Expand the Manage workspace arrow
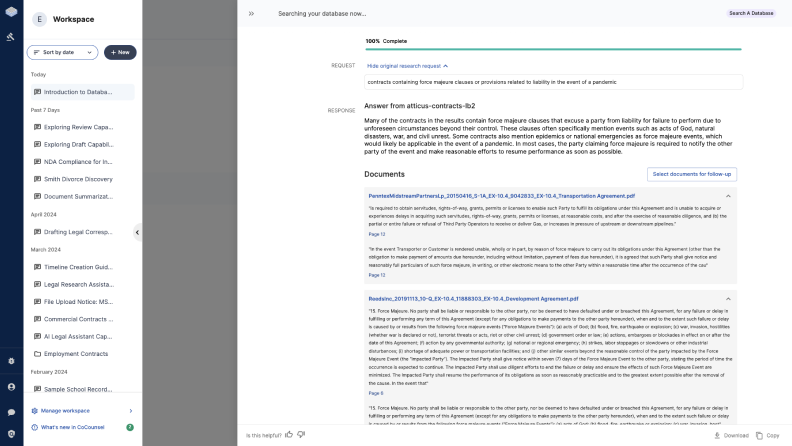 [x=131, y=411]
